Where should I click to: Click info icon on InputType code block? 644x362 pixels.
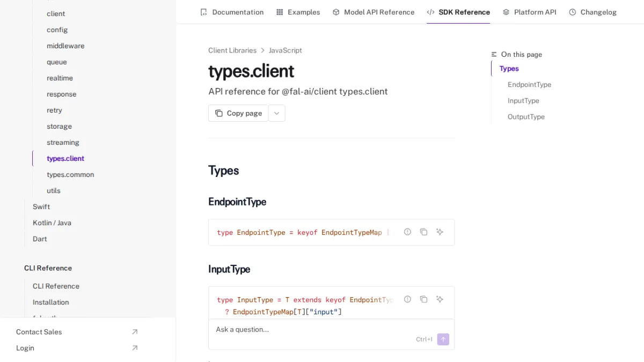tap(407, 299)
